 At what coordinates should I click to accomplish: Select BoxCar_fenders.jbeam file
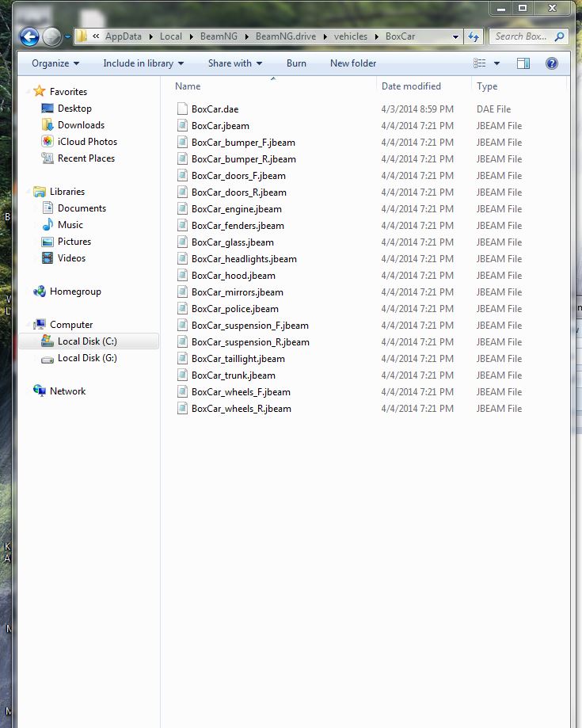(238, 226)
